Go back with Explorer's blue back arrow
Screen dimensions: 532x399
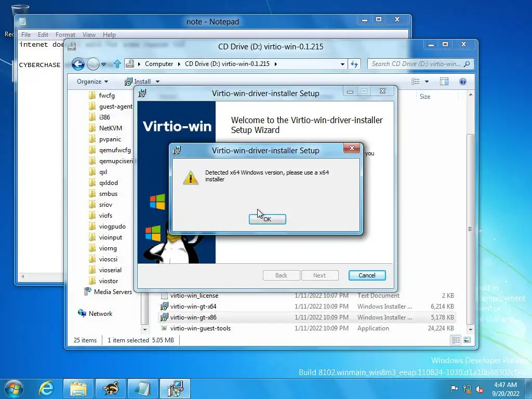(78, 64)
